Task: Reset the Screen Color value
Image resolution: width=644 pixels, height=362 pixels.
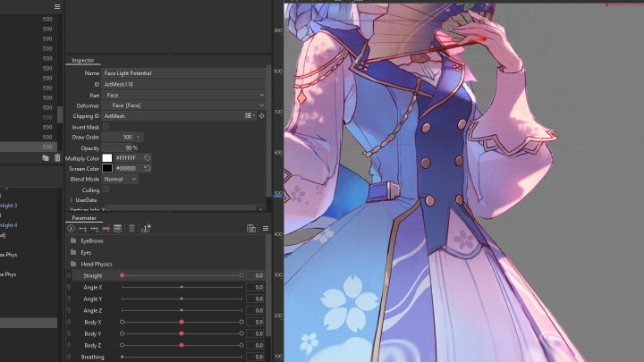Action: 147,168
